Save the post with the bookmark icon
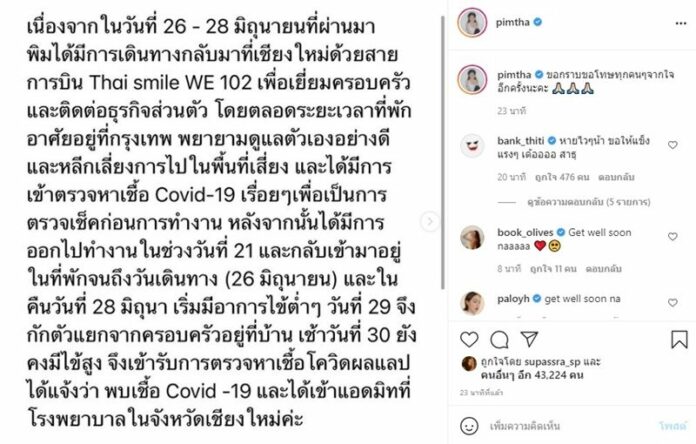 679,340
